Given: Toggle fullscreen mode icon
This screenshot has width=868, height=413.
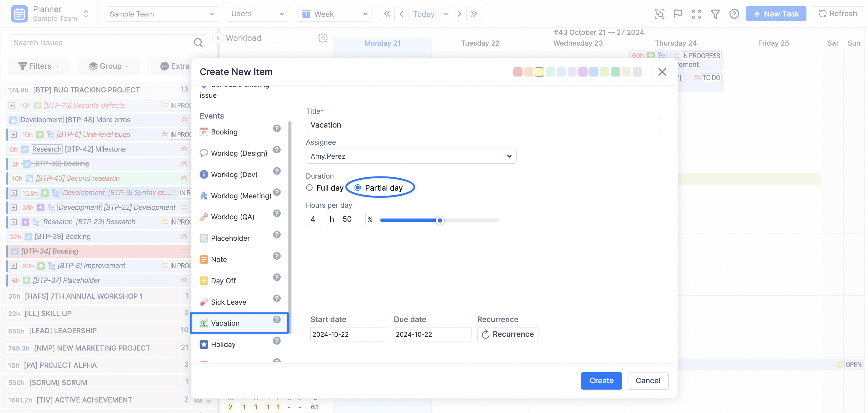Looking at the screenshot, I should pos(696,14).
